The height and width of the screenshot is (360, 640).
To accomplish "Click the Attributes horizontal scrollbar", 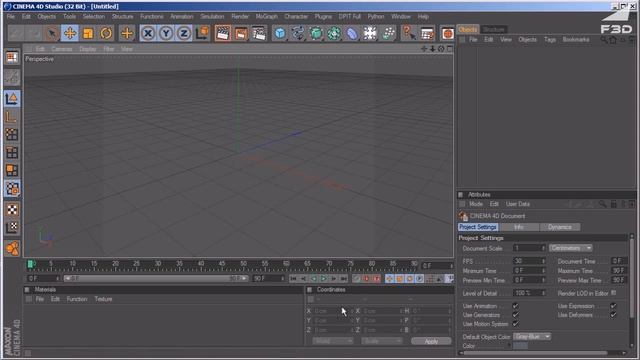I will tap(536, 353).
